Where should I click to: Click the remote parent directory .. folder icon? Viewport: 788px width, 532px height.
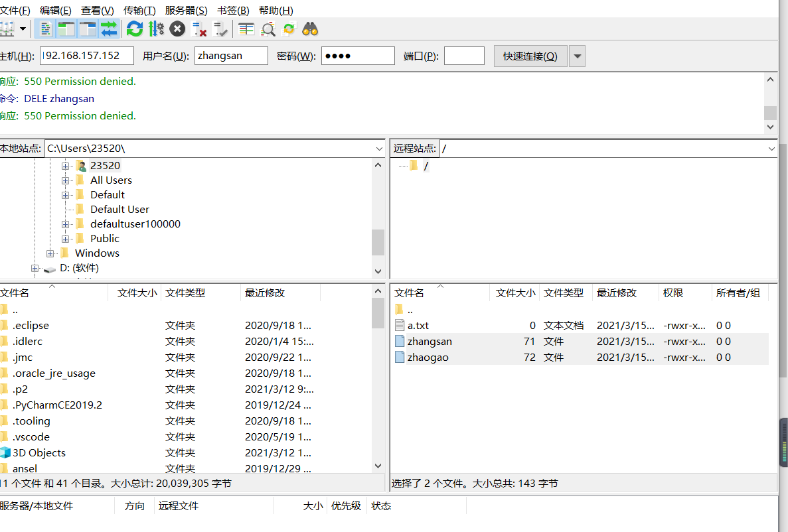coord(400,309)
